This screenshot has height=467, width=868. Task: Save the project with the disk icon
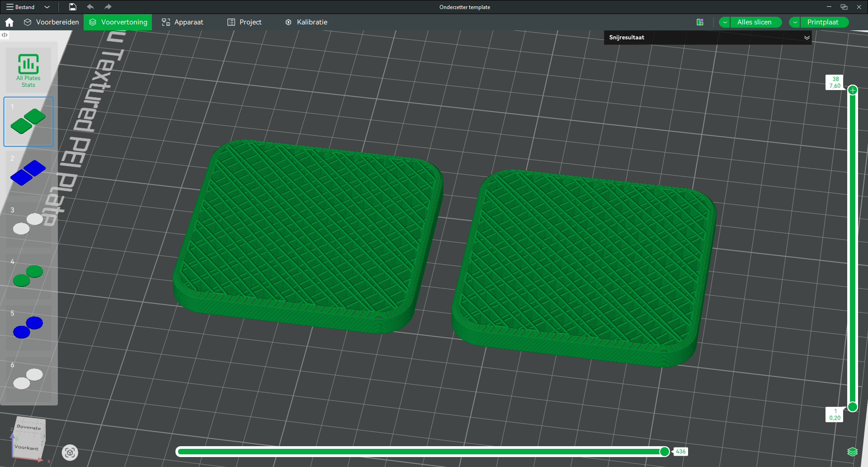click(72, 7)
